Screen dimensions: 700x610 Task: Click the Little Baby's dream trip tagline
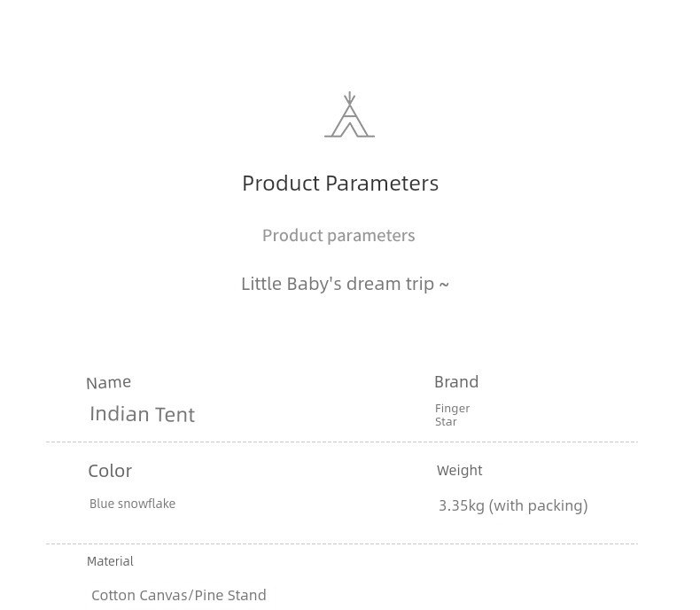point(345,284)
